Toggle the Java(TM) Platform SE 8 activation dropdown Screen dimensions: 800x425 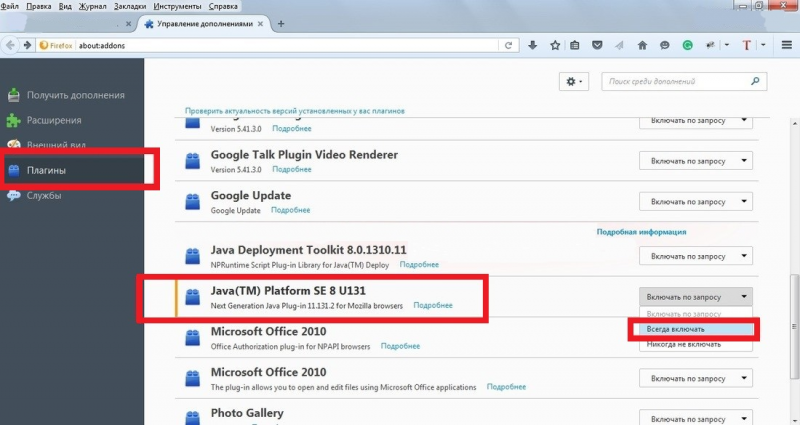pyautogui.click(x=696, y=297)
